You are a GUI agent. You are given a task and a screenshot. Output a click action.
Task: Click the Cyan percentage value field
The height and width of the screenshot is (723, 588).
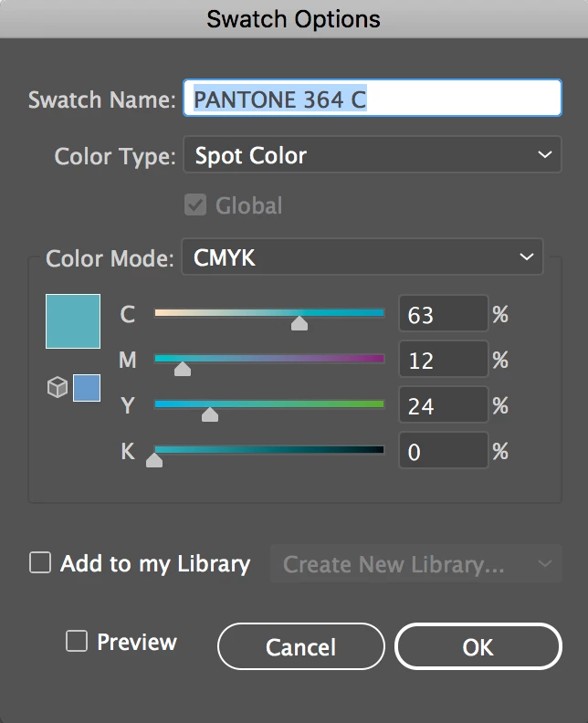[443, 315]
